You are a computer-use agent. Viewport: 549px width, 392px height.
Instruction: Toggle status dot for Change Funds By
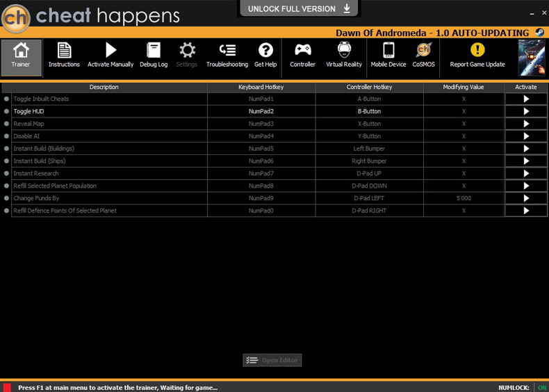pos(6,198)
